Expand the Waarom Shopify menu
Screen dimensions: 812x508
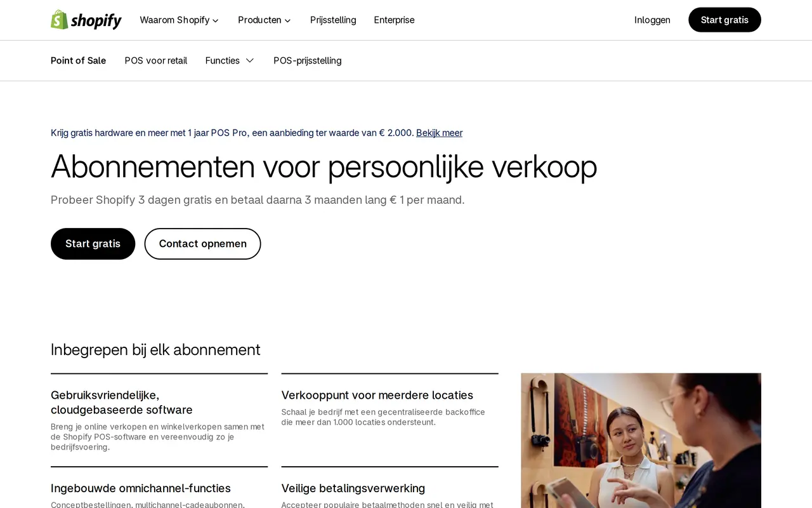[x=180, y=20]
